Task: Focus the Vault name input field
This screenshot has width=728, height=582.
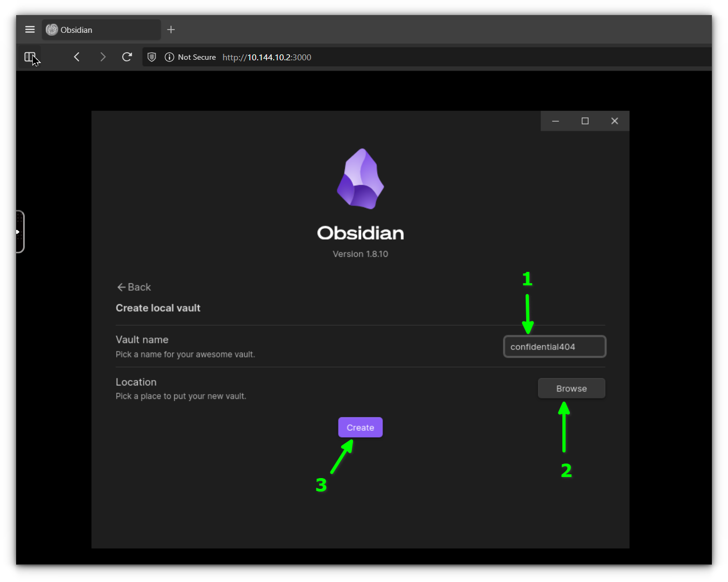Action: 555,347
